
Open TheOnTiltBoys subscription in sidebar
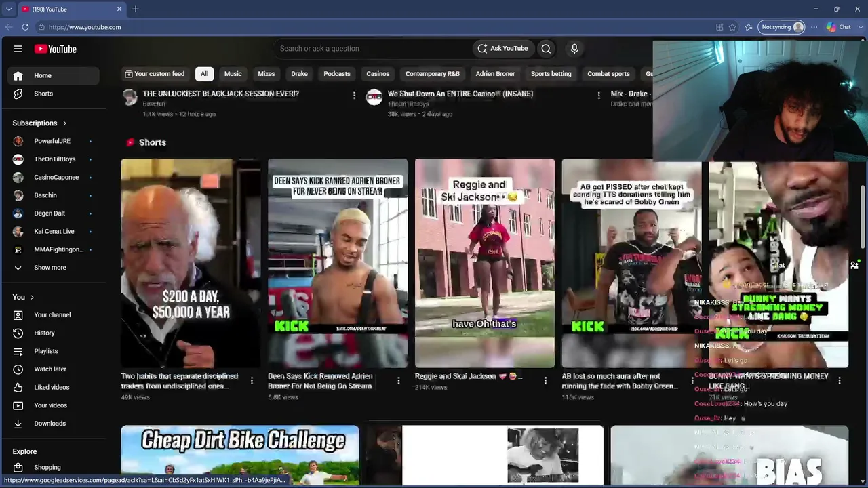[x=54, y=159]
